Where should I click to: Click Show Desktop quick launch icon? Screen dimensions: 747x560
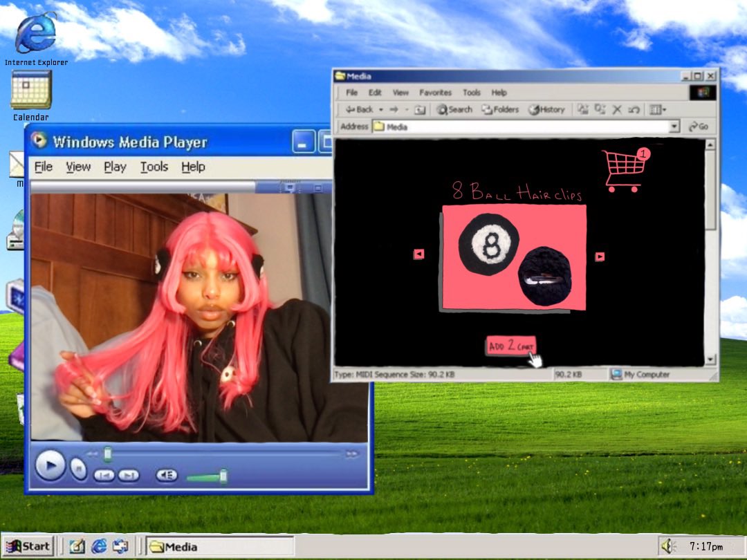(x=77, y=546)
